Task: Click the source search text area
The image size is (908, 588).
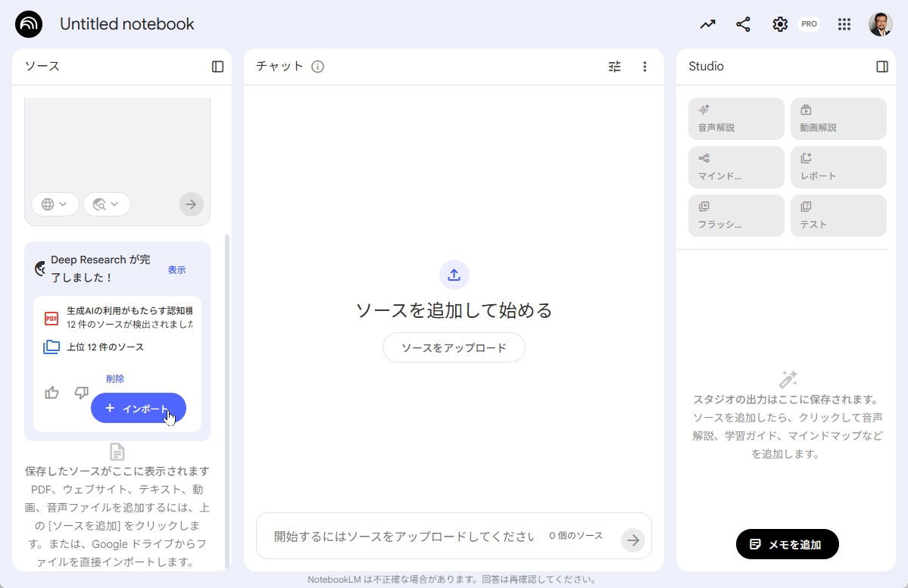Action: [x=117, y=144]
